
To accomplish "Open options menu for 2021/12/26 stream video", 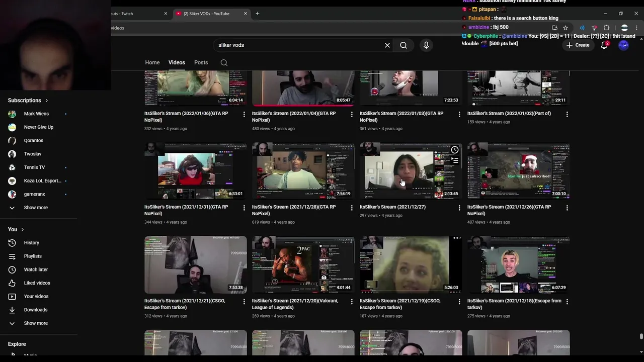I will [x=567, y=208].
